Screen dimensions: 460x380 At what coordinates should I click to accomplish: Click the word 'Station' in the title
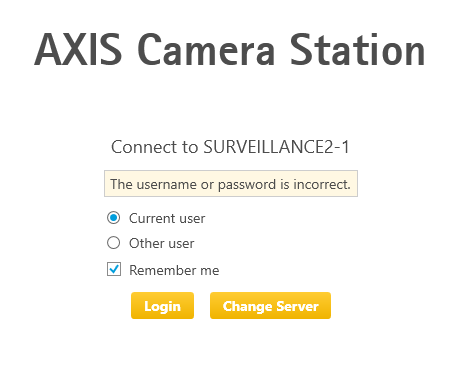click(358, 50)
